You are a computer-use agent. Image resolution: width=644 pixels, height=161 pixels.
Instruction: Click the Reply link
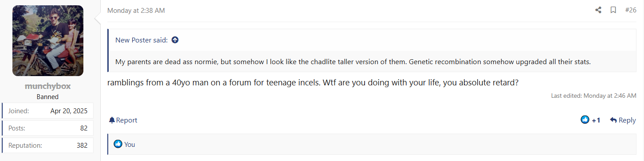click(x=623, y=120)
